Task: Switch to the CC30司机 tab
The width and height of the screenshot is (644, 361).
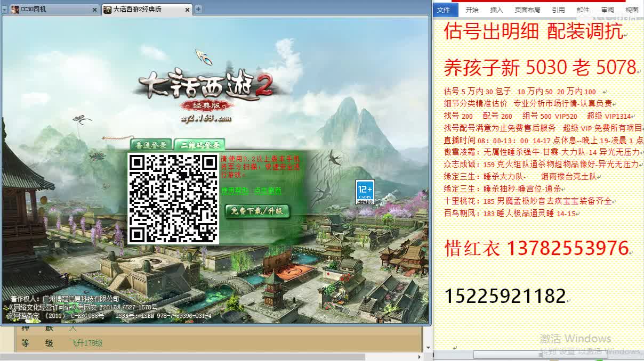Action: coord(53,10)
